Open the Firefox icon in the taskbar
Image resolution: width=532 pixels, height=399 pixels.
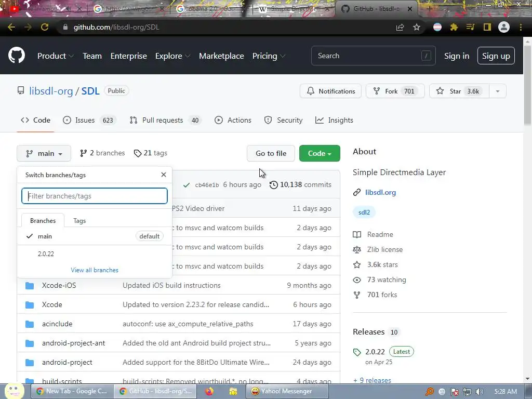click(x=209, y=391)
